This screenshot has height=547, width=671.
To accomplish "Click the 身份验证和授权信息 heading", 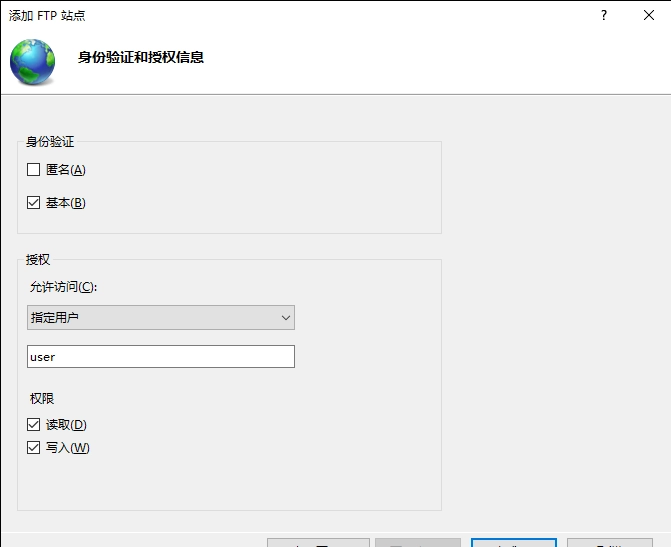I will coord(141,57).
